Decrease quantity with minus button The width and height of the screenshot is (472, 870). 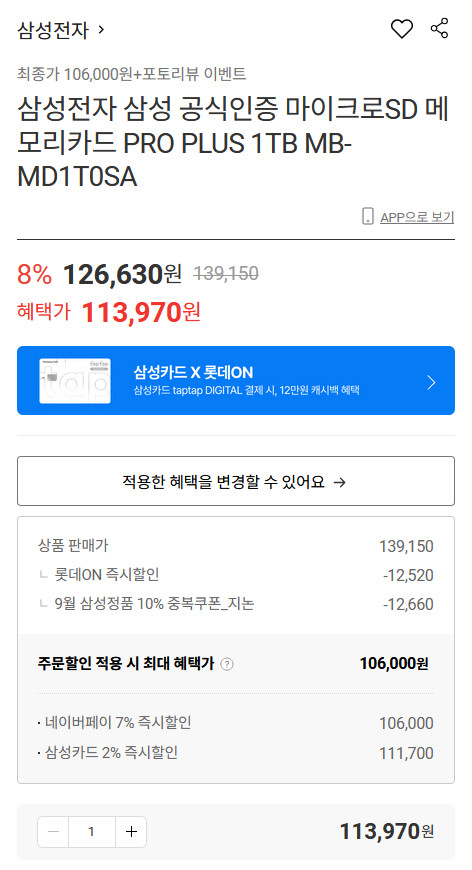click(53, 831)
